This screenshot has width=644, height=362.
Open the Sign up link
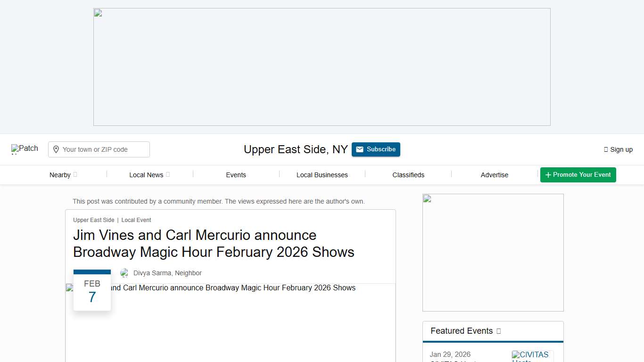coord(618,149)
